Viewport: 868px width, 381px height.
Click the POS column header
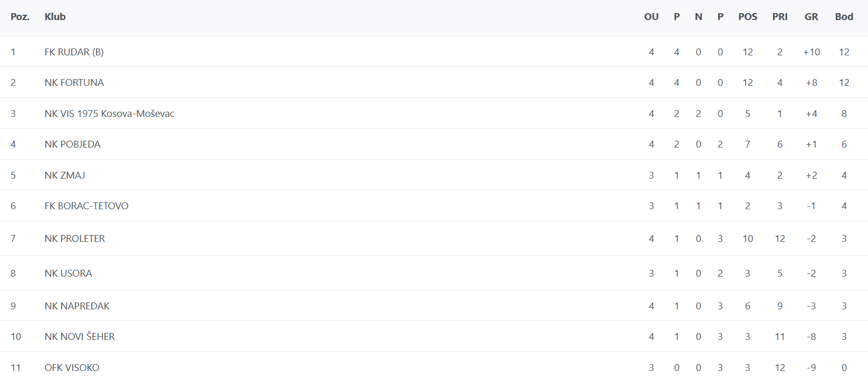click(x=747, y=17)
